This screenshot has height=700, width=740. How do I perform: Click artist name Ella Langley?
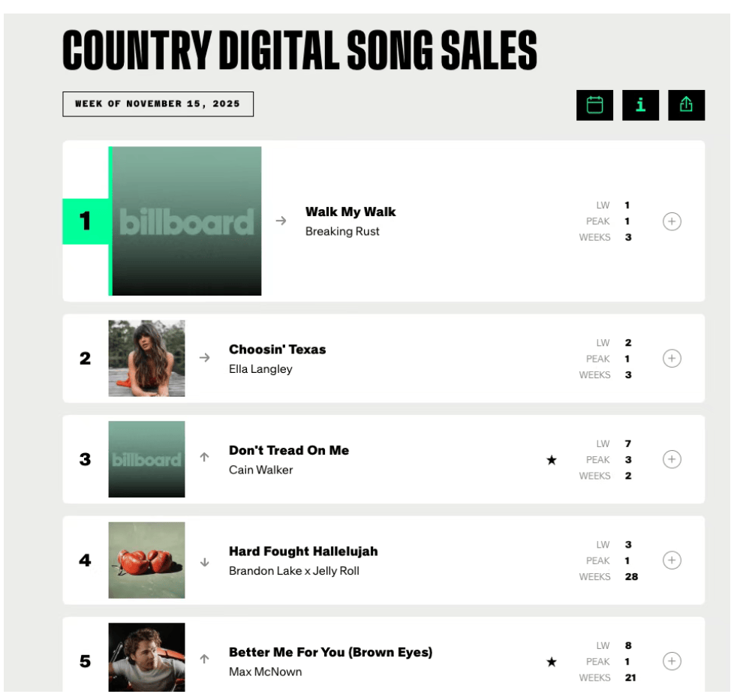click(x=260, y=369)
